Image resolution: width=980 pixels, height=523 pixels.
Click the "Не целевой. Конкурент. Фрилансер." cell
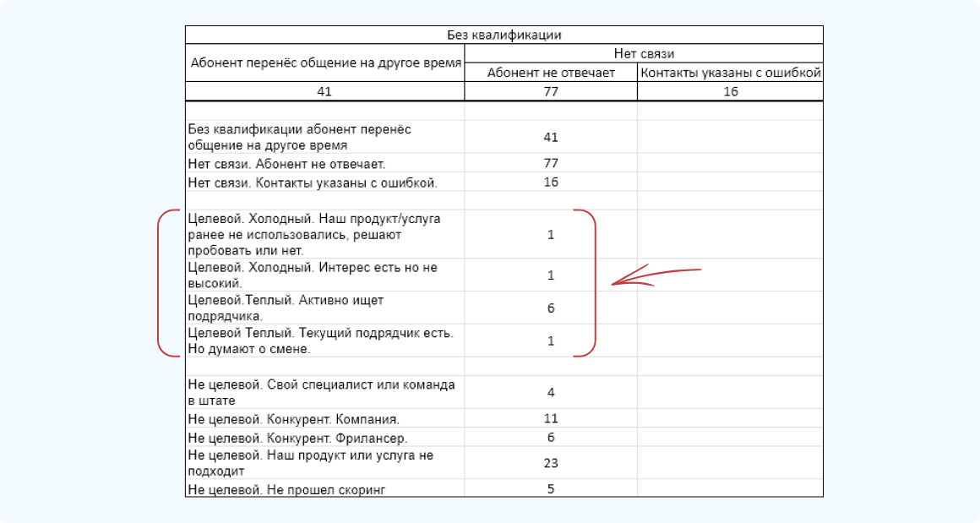click(x=297, y=438)
